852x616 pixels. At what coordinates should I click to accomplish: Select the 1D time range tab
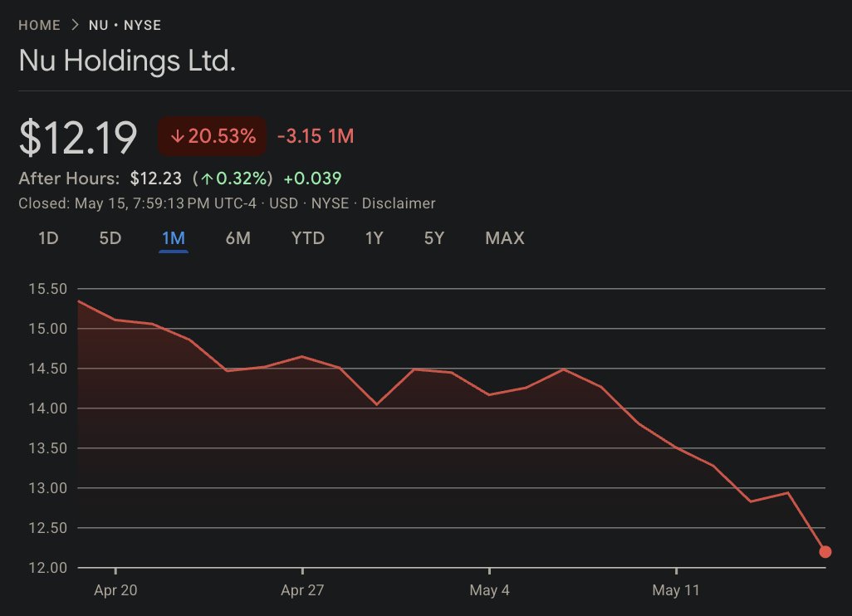click(x=48, y=238)
